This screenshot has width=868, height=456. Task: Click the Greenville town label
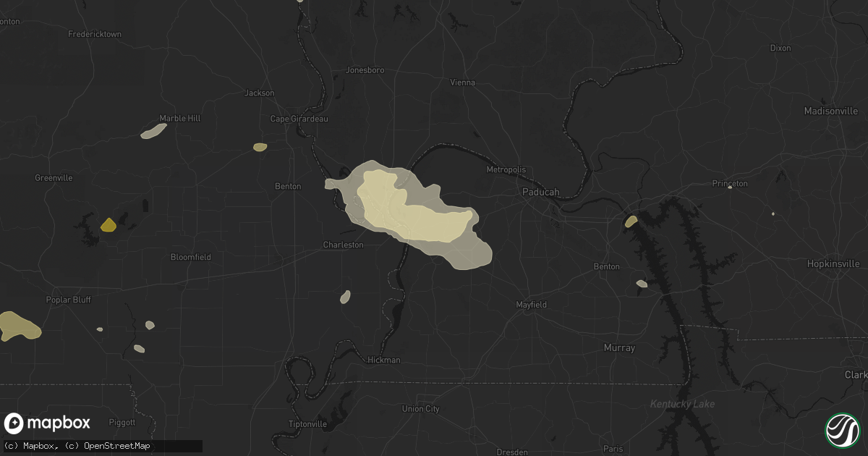(54, 177)
